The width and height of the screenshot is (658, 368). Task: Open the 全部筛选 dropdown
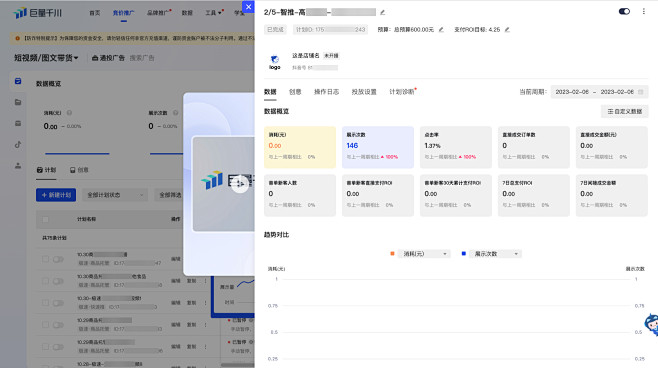(x=170, y=195)
